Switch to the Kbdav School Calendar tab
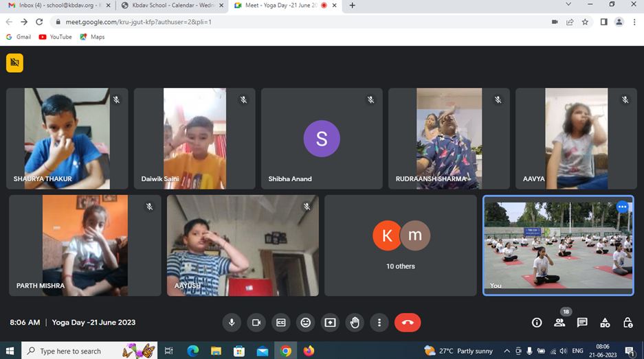This screenshot has height=359, width=644. click(x=168, y=5)
